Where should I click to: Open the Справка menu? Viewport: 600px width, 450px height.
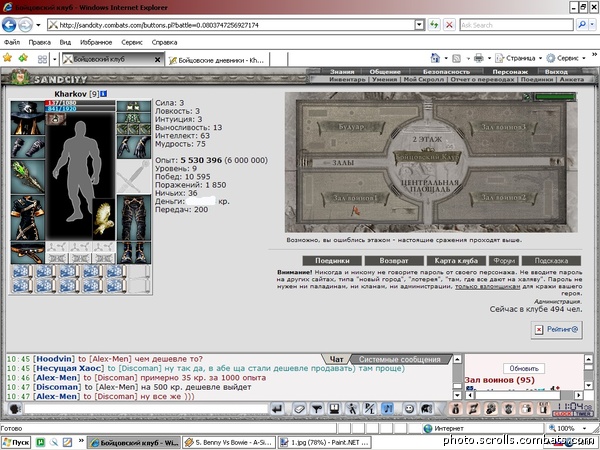click(x=164, y=42)
